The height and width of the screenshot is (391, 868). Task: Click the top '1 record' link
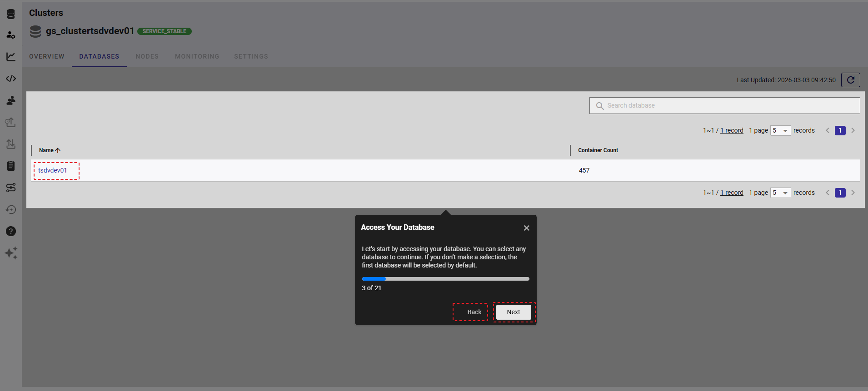(732, 130)
